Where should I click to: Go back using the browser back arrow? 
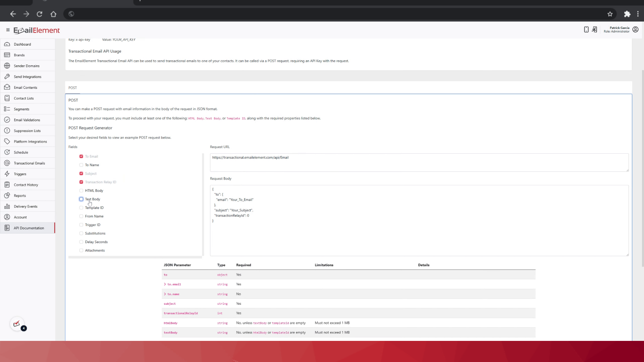(13, 14)
